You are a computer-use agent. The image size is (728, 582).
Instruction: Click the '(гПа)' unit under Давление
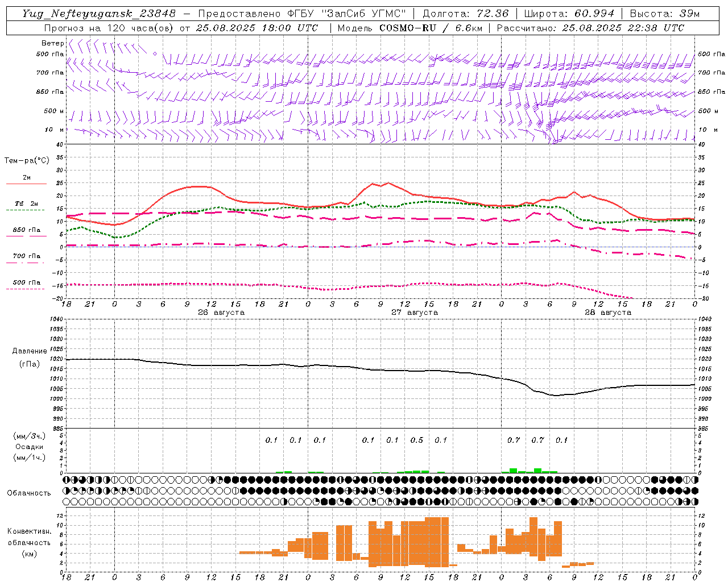coord(30,364)
